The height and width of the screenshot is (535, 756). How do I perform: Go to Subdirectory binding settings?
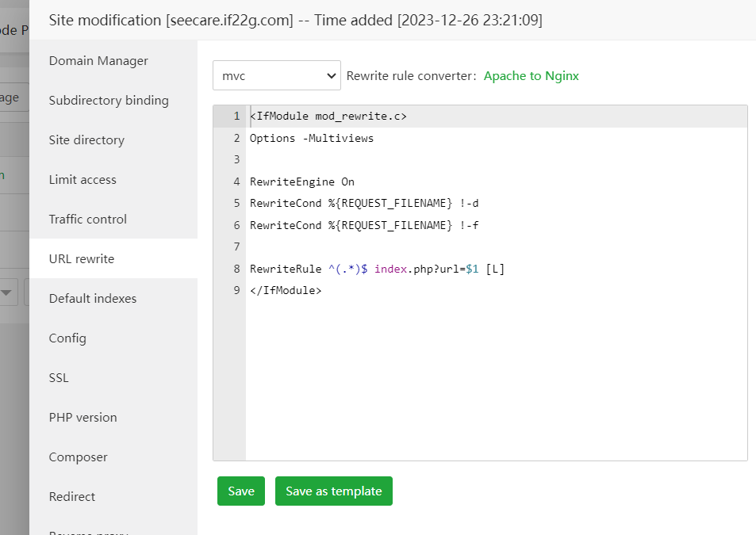pyautogui.click(x=109, y=101)
